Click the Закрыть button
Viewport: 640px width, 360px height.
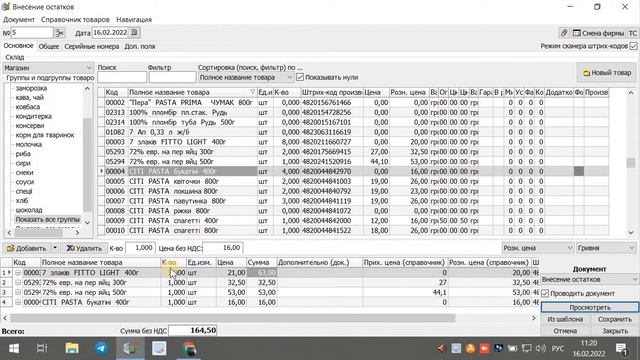point(615,331)
